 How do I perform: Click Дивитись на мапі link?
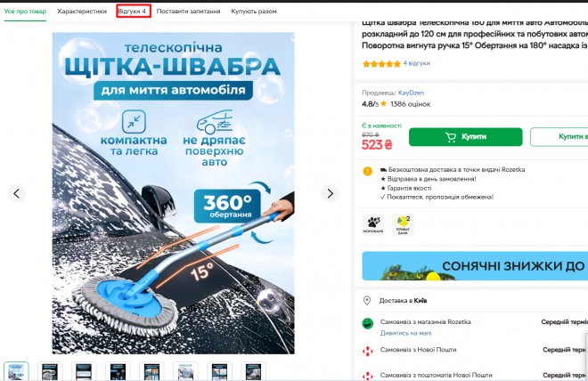(x=405, y=333)
